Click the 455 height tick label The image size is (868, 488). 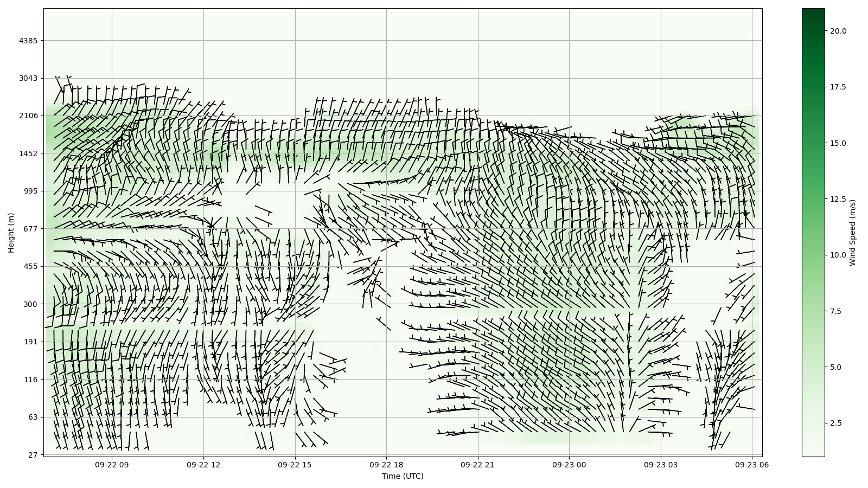click(30, 266)
